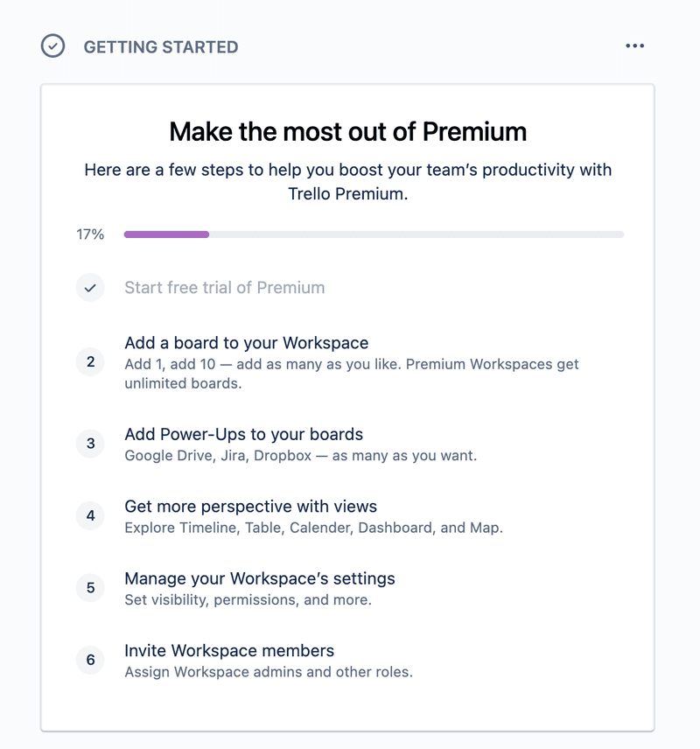Mark Invite Workspace members as done
The height and width of the screenshot is (749, 700).
pyautogui.click(x=90, y=661)
